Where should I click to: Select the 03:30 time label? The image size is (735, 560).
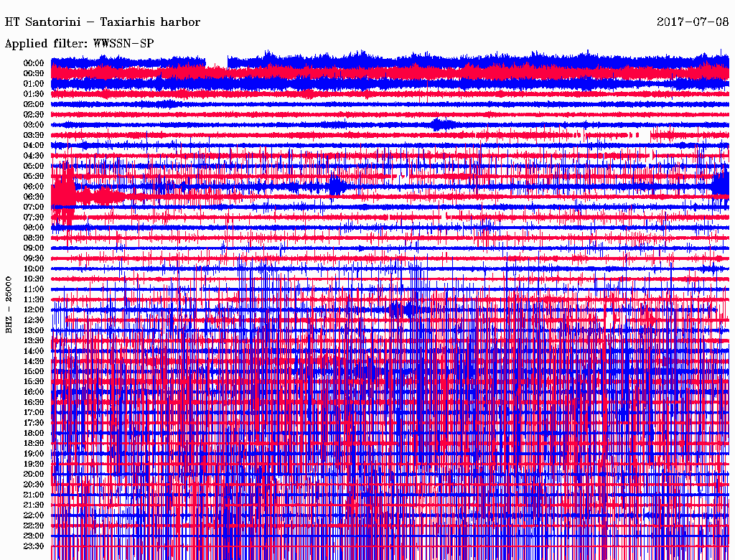34,136
